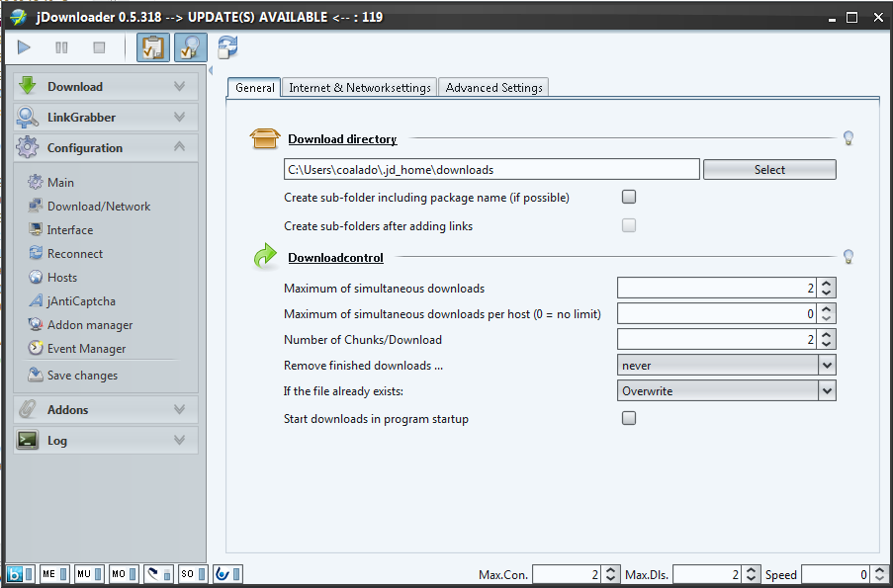Enable starting downloads on program startup
The width and height of the screenshot is (893, 588).
pos(628,418)
